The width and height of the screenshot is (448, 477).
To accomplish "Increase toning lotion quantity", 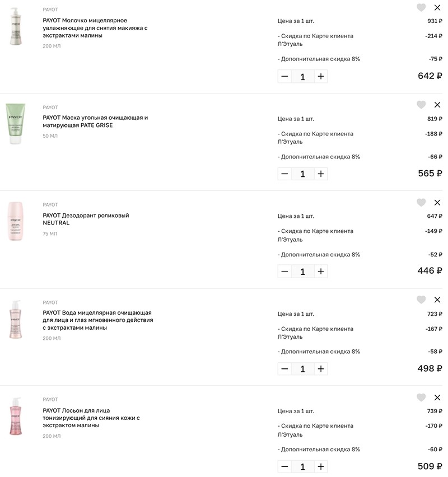I will click(x=321, y=466).
